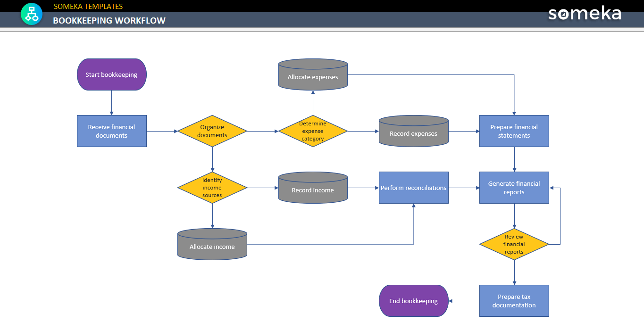Click the Allocate expenses database cylinder
Screen dimensions: 644x330
coord(312,74)
